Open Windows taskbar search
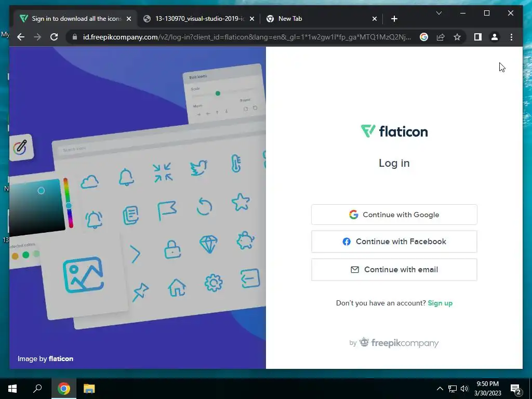The width and height of the screenshot is (532, 399). [37, 389]
